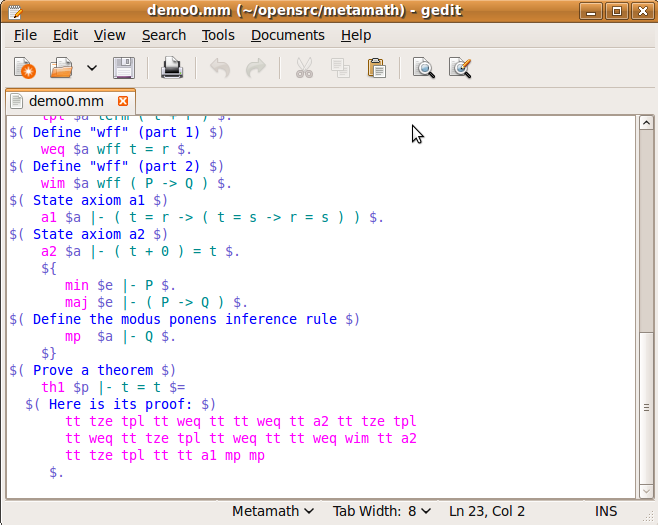The width and height of the screenshot is (658, 525).
Task: Click the Cut scissors icon
Action: pyautogui.click(x=304, y=68)
